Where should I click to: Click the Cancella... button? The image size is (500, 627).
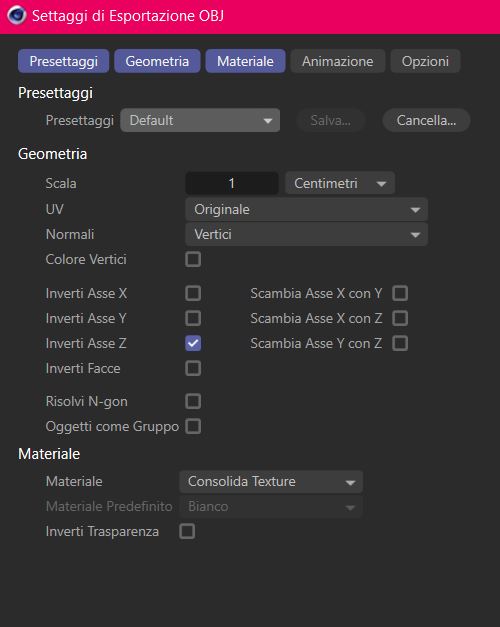click(426, 120)
